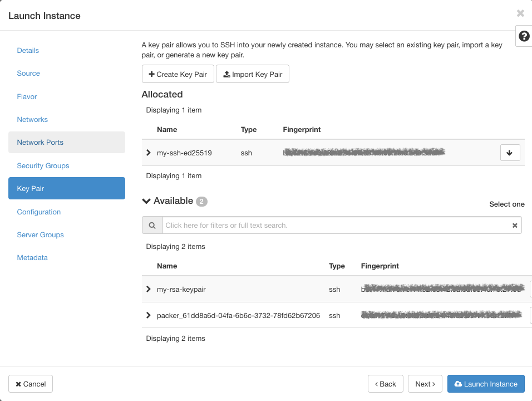Viewport: 532px width, 401px height.
Task: Expand the packer_61dd8a6d key pair row
Action: 149,315
